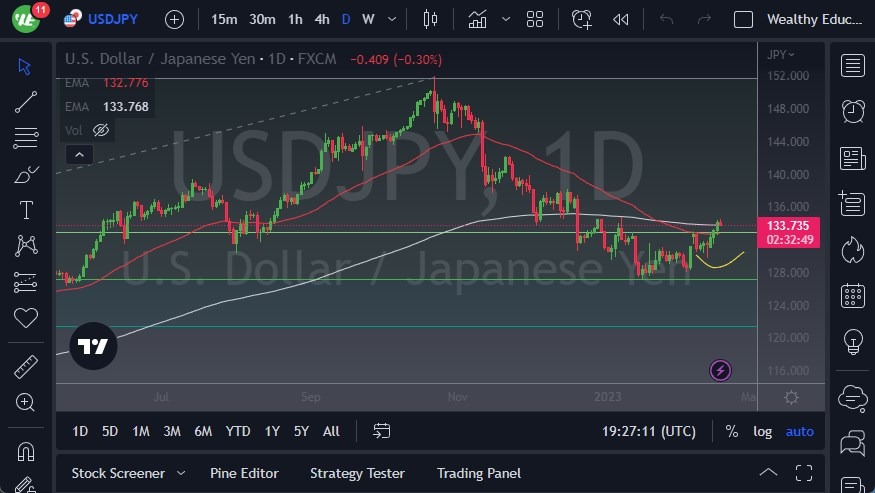Image resolution: width=875 pixels, height=493 pixels.
Task: Toggle log scale on price axis
Action: click(x=762, y=431)
